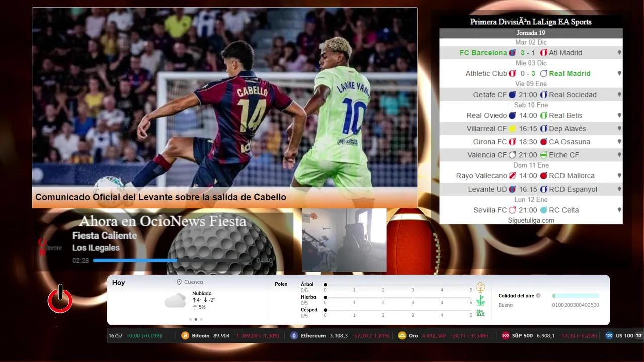
Task: Click the red power button icon
Action: (60, 300)
